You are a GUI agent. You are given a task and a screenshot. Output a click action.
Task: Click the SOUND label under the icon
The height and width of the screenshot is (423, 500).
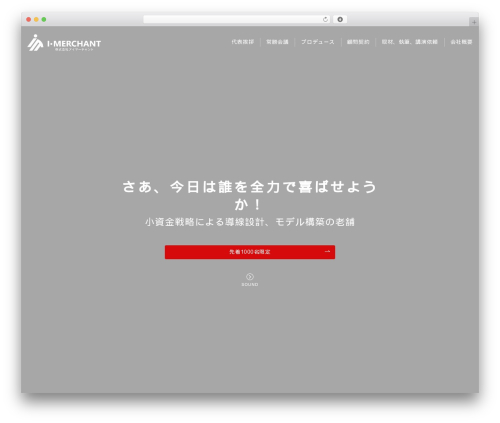pyautogui.click(x=250, y=285)
